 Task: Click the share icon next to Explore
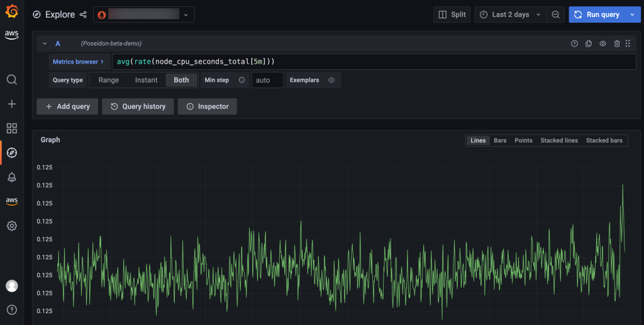pos(84,14)
